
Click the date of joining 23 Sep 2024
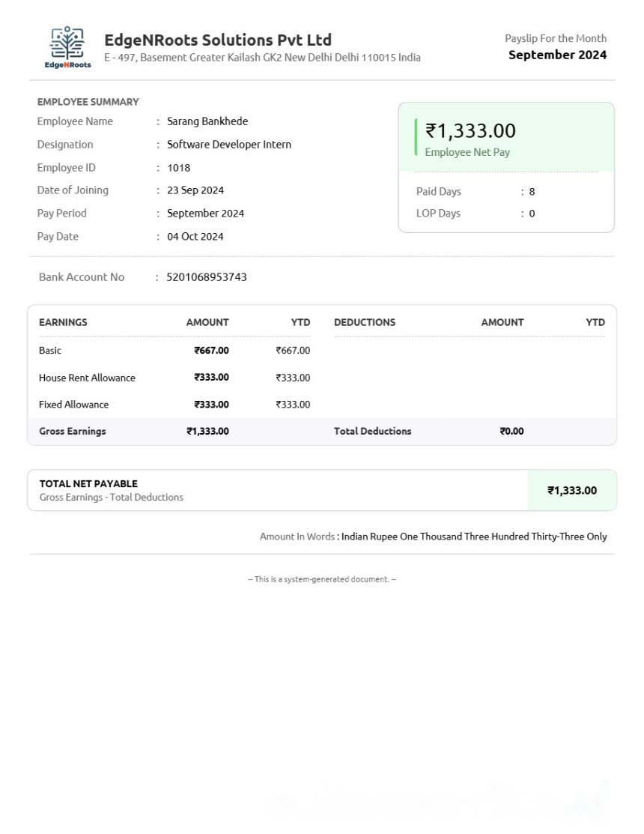pyautogui.click(x=195, y=190)
